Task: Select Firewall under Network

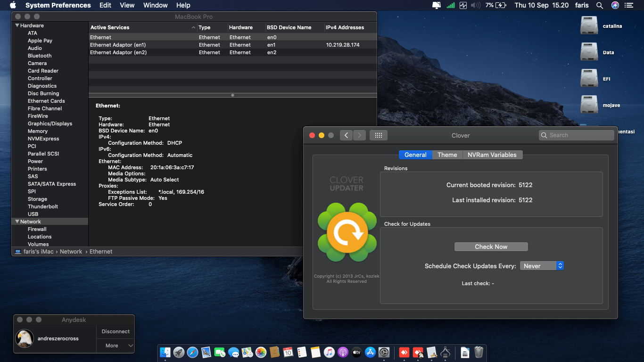Action: tap(37, 229)
